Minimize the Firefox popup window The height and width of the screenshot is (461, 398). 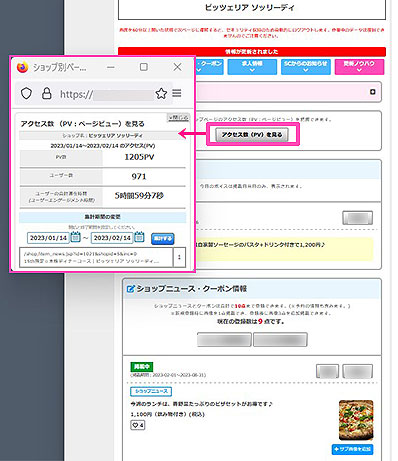pos(111,67)
